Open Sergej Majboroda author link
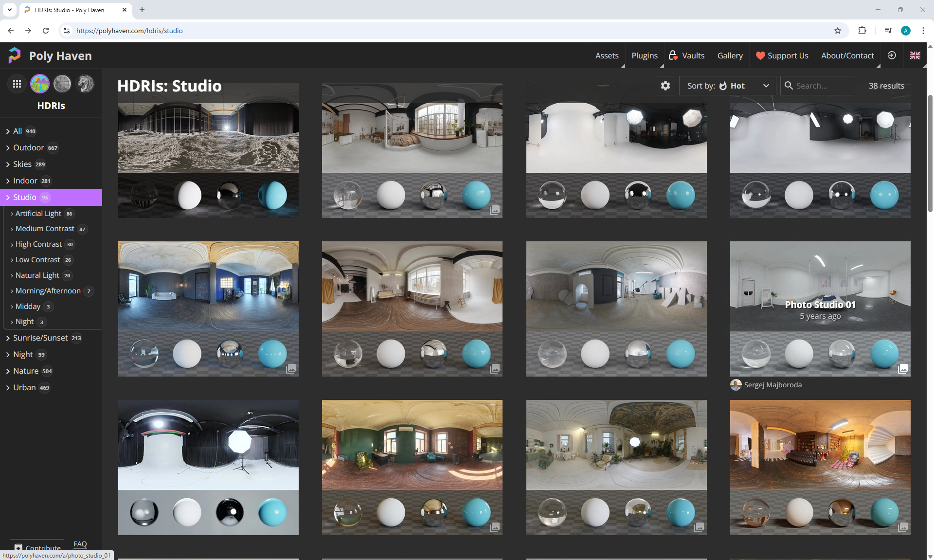Viewport: 934px width, 560px height. click(772, 385)
